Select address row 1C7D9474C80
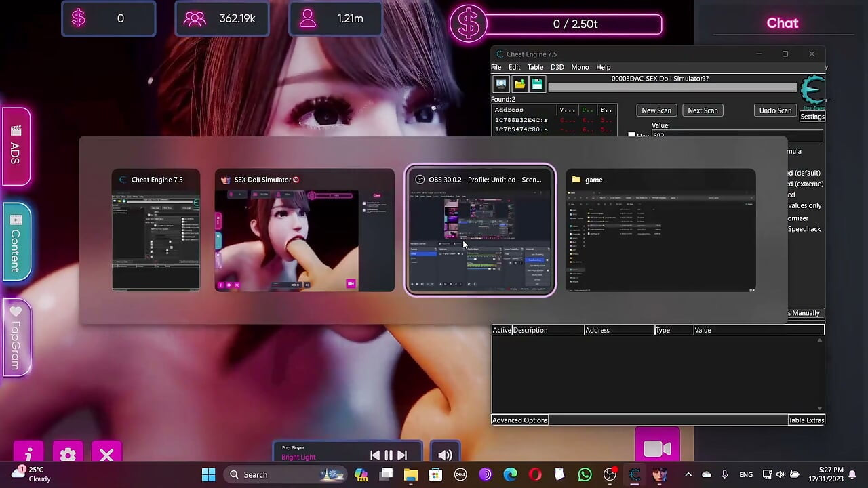Viewport: 868px width, 488px height. coord(554,129)
